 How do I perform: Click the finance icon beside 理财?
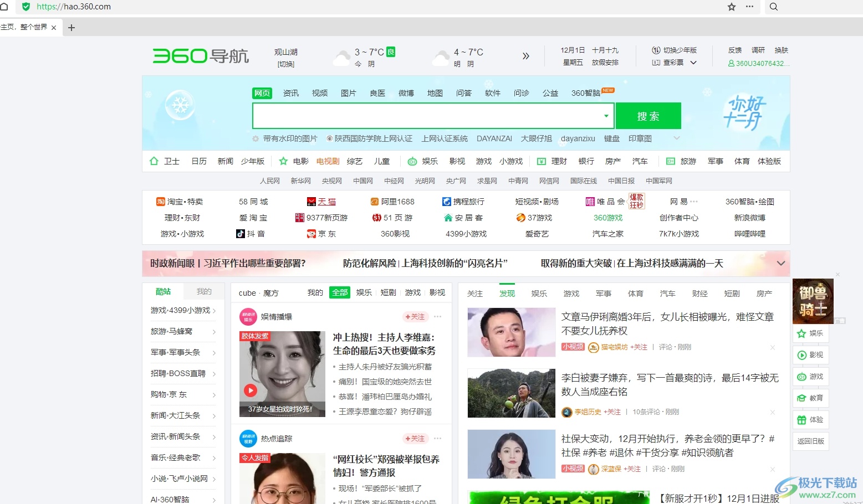coord(542,162)
